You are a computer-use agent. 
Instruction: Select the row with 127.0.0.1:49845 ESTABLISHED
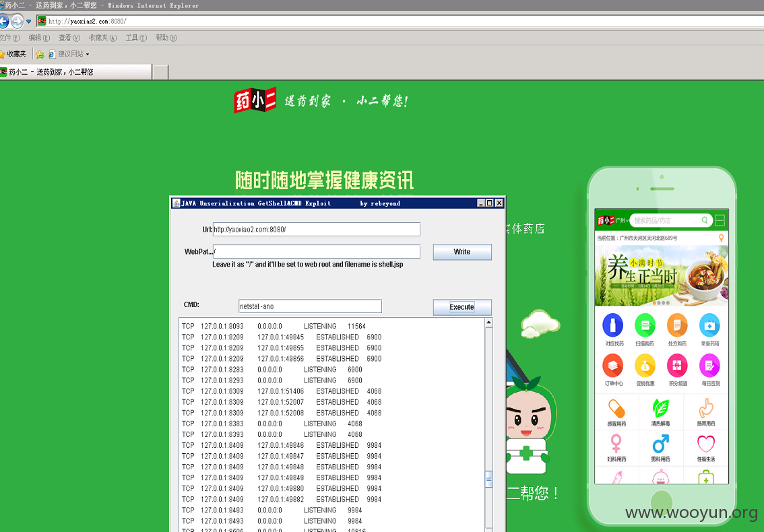coord(282,337)
